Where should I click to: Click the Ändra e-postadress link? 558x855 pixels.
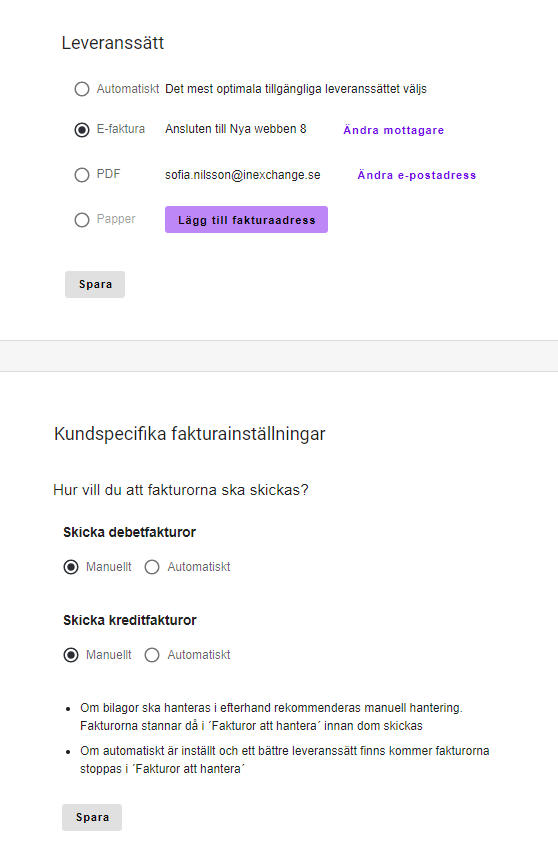[417, 175]
